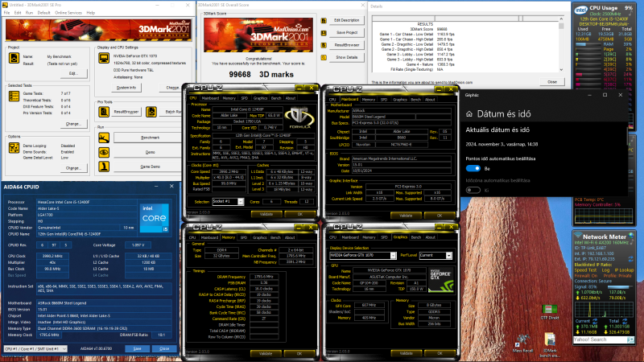Open the Default menu in 3DMark2001
The width and height of the screenshot is (644, 362).
44,13
